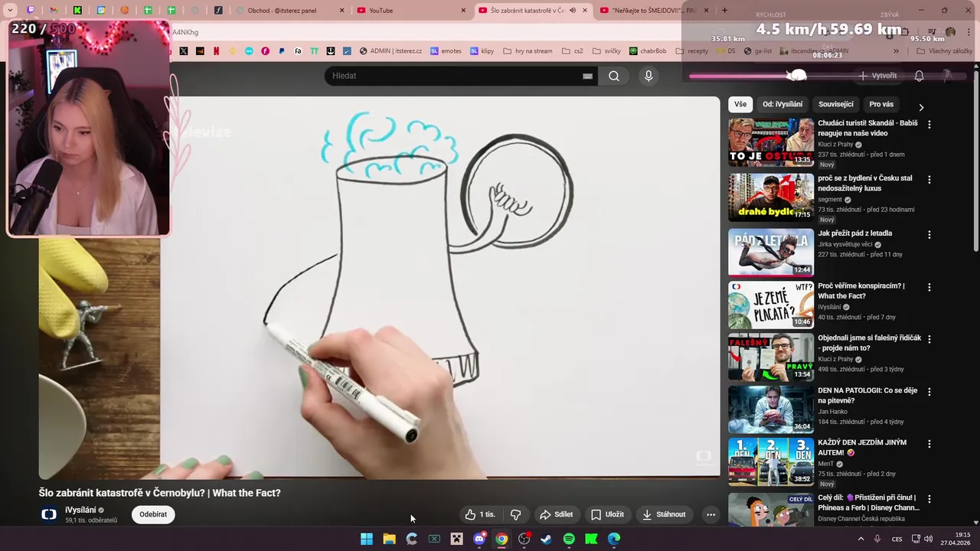Image resolution: width=980 pixels, height=551 pixels.
Task: Open 'Objednali jsme si falešný řidičák' thumbnail
Action: click(x=771, y=357)
